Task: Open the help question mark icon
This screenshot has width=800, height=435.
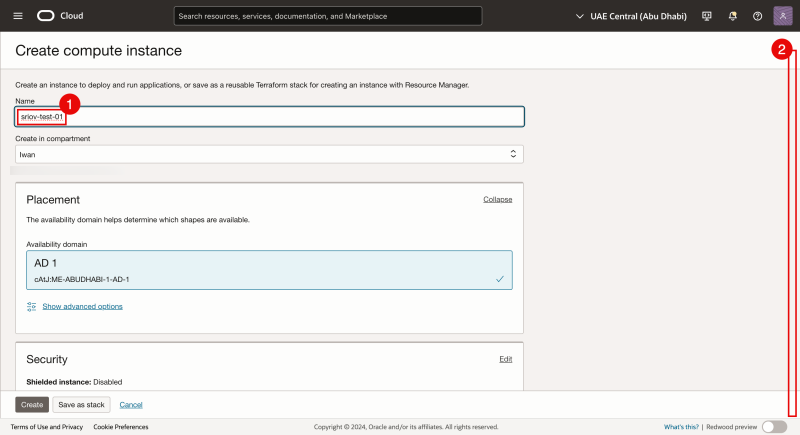Action: (757, 16)
